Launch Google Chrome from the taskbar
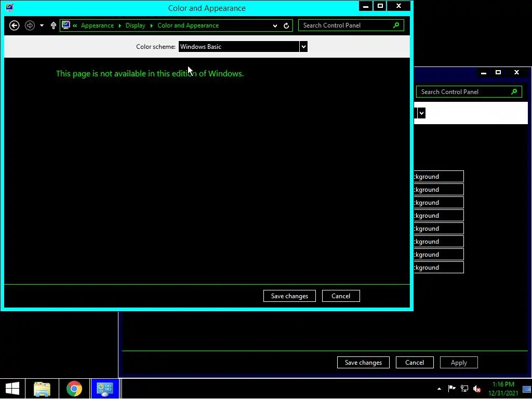Screen dimensions: 532x399 click(x=74, y=389)
